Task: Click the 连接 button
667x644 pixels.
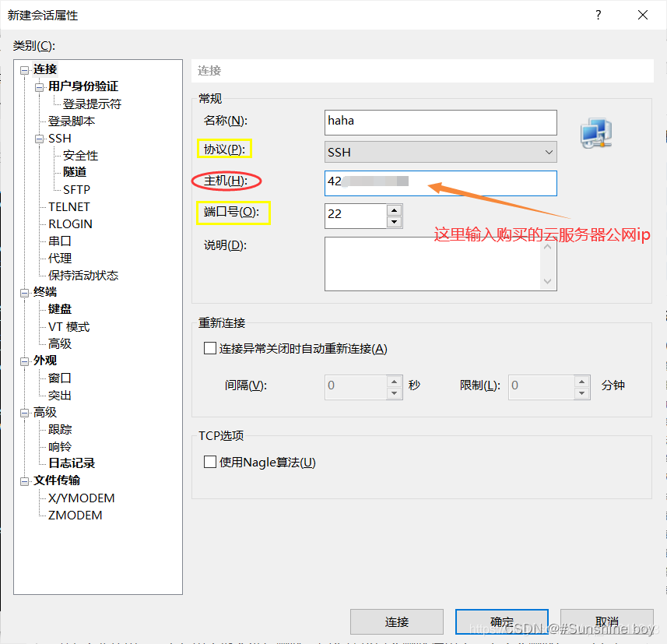Action: coord(396,622)
